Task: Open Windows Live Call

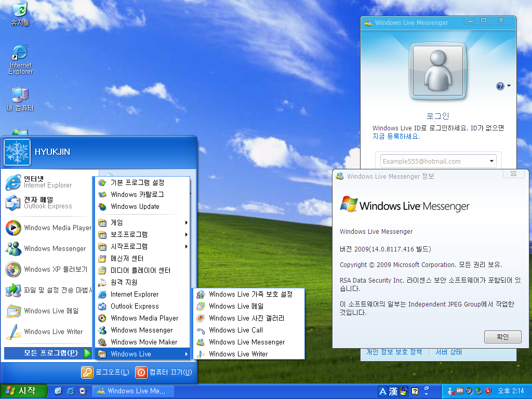Action: point(249,330)
